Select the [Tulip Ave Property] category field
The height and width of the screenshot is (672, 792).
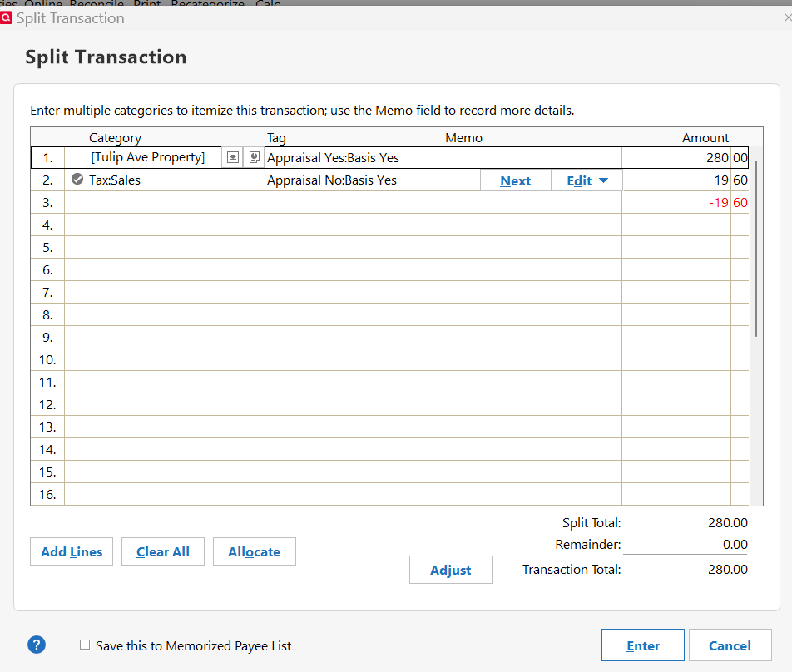(x=155, y=157)
